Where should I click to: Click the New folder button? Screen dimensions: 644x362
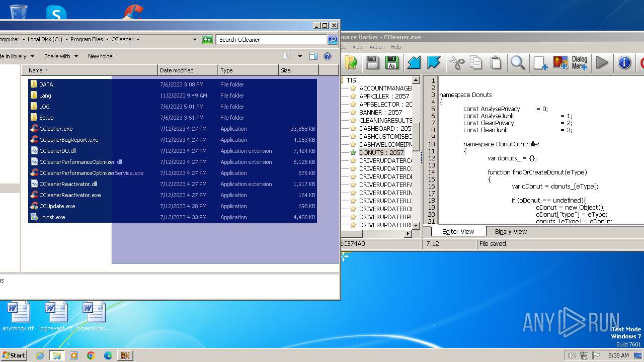point(101,56)
